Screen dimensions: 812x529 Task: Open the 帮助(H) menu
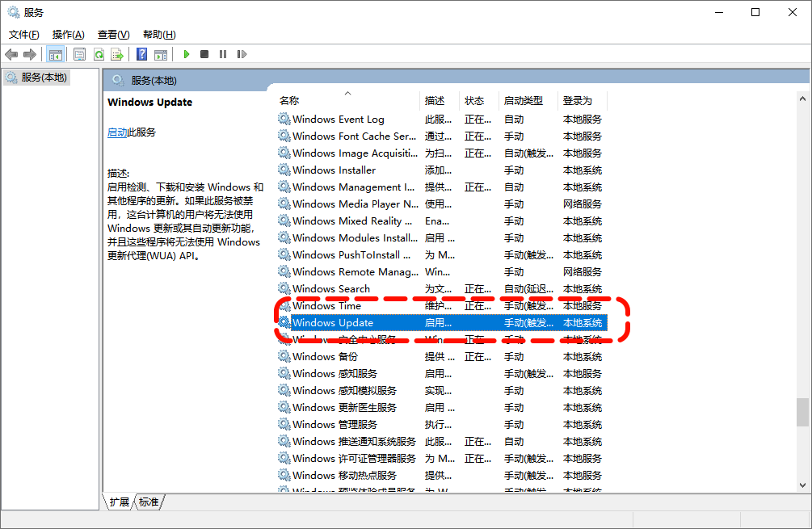point(159,35)
